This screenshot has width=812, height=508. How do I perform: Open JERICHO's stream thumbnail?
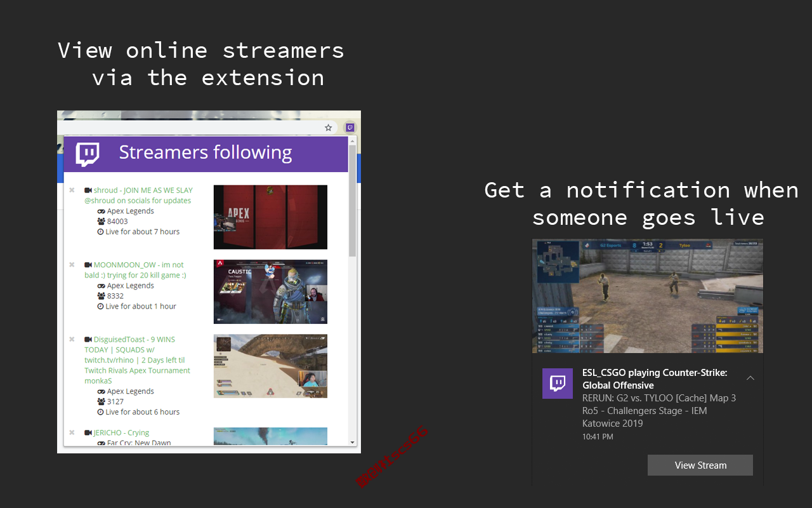(x=270, y=436)
